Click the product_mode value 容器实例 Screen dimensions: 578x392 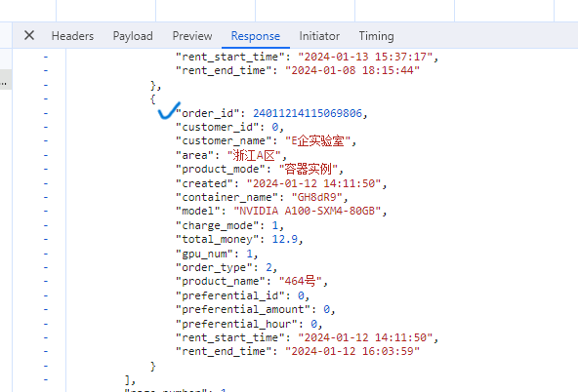click(309, 170)
